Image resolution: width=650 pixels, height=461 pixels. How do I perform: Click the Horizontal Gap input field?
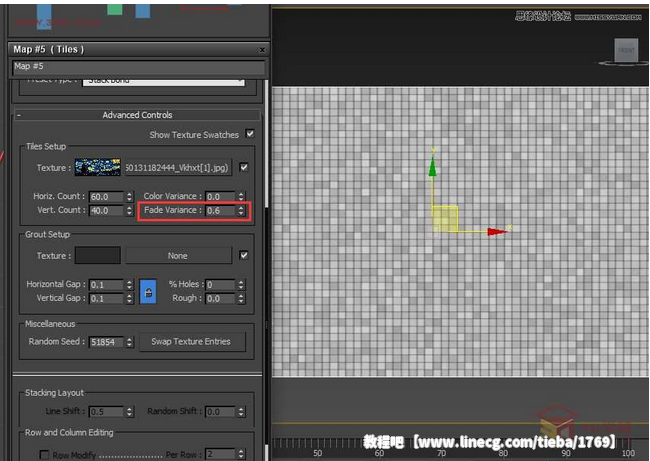click(x=107, y=285)
